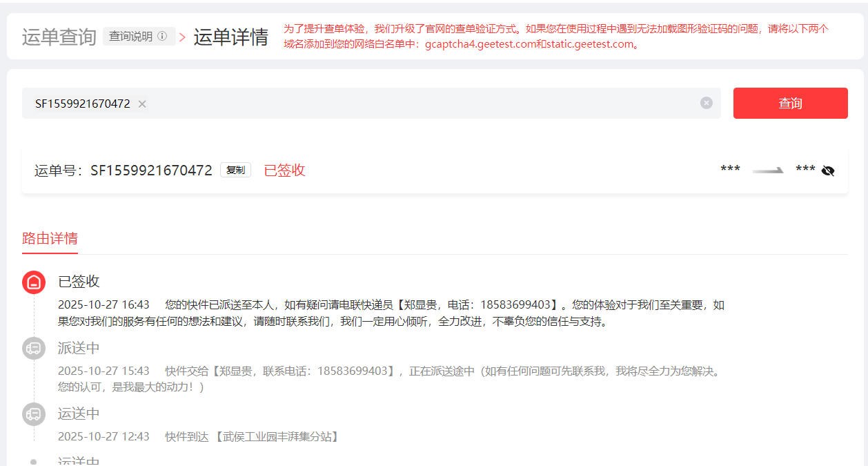Focus the waybill number search field

point(414,104)
